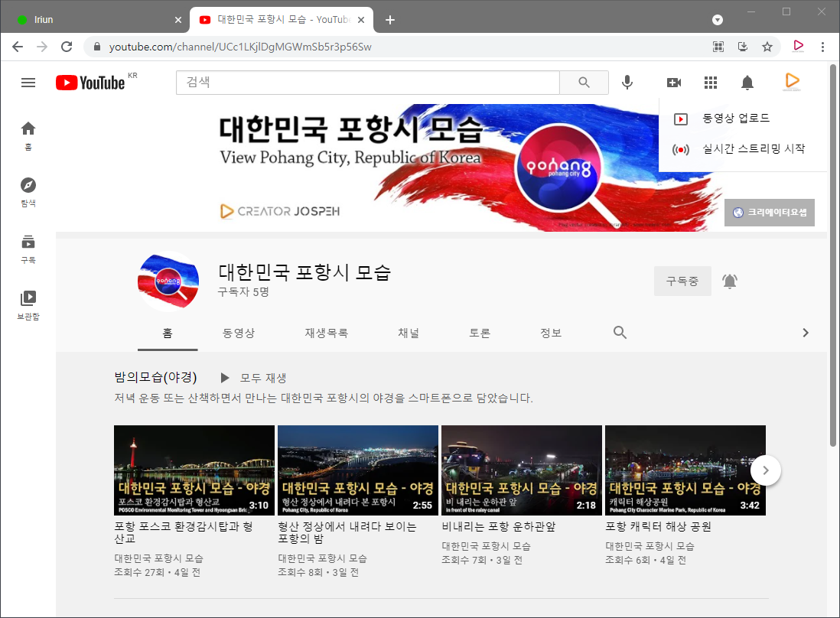840x618 pixels.
Task: Open the notifications bell in header
Action: (x=747, y=83)
